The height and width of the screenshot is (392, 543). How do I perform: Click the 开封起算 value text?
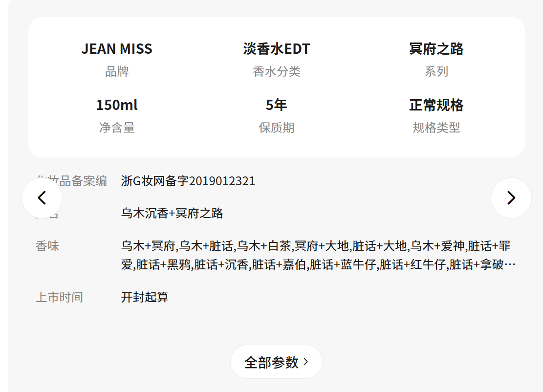pos(145,297)
